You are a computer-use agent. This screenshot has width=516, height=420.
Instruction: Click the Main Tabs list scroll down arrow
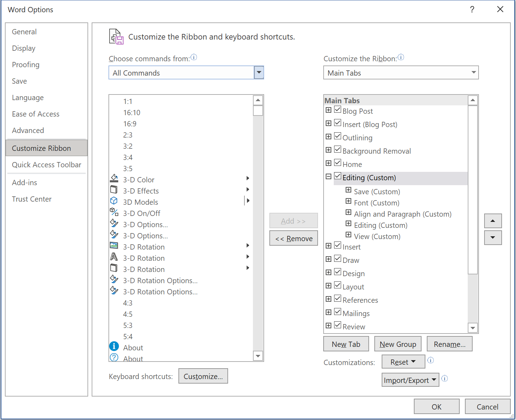(x=473, y=328)
